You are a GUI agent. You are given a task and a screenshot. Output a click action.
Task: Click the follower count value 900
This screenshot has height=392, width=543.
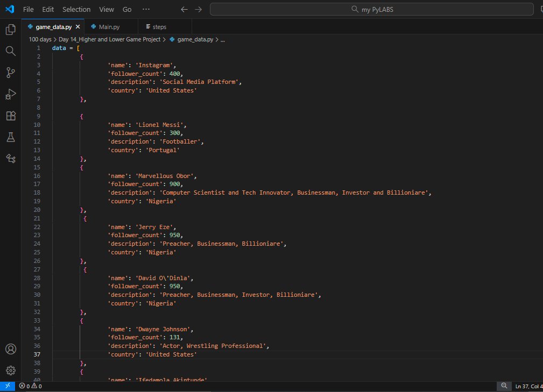[x=174, y=184]
